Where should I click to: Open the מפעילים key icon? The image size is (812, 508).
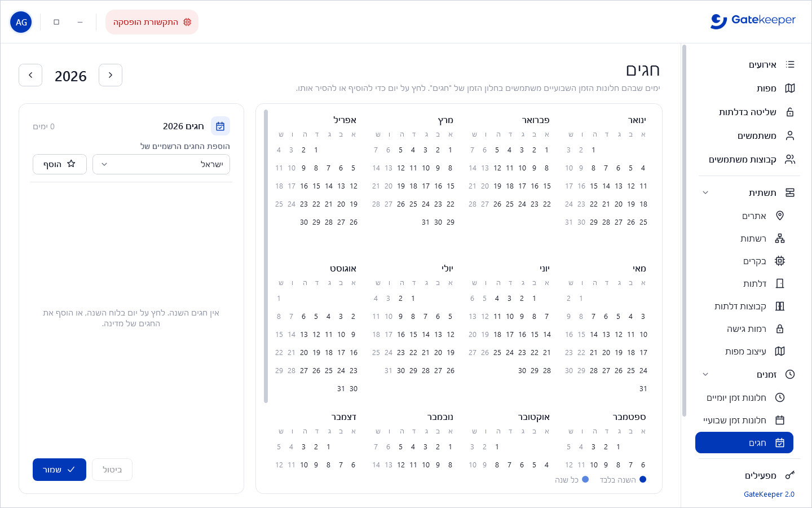tap(790, 476)
